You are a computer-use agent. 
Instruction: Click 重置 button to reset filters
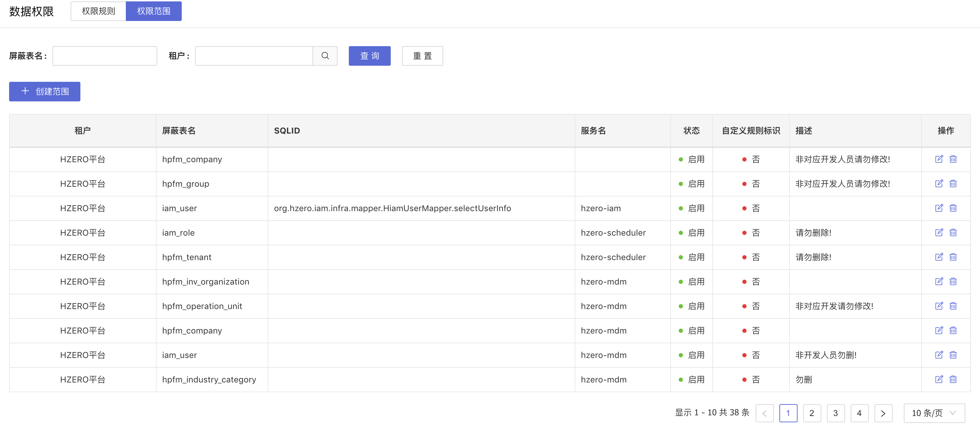coord(422,56)
